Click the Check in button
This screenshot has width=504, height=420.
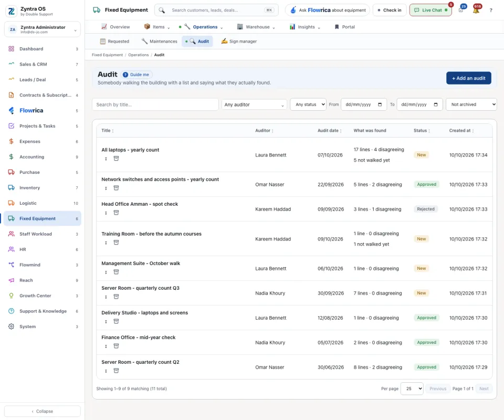pyautogui.click(x=390, y=10)
